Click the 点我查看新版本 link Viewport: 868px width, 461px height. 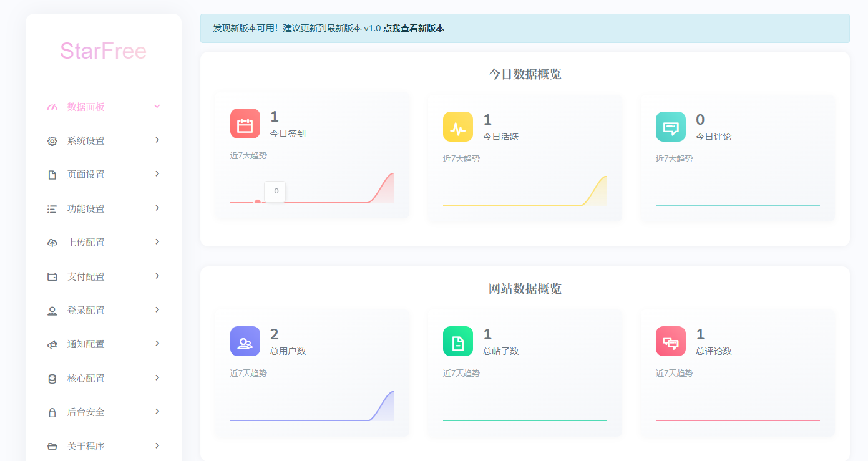[x=412, y=28]
